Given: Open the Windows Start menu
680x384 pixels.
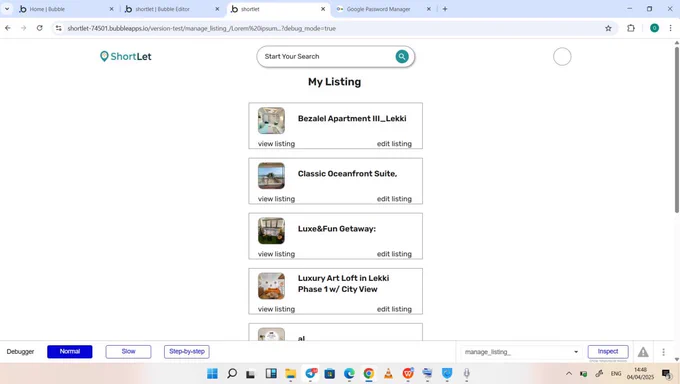Looking at the screenshot, I should (x=212, y=373).
